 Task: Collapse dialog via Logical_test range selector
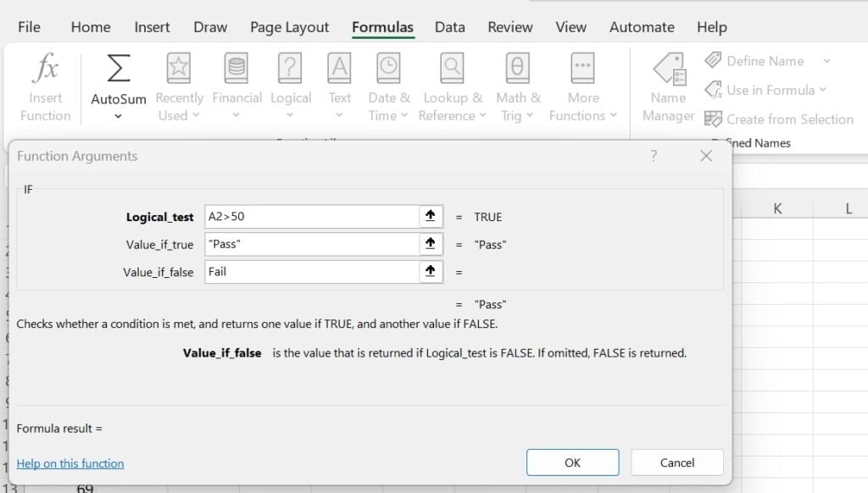click(431, 216)
